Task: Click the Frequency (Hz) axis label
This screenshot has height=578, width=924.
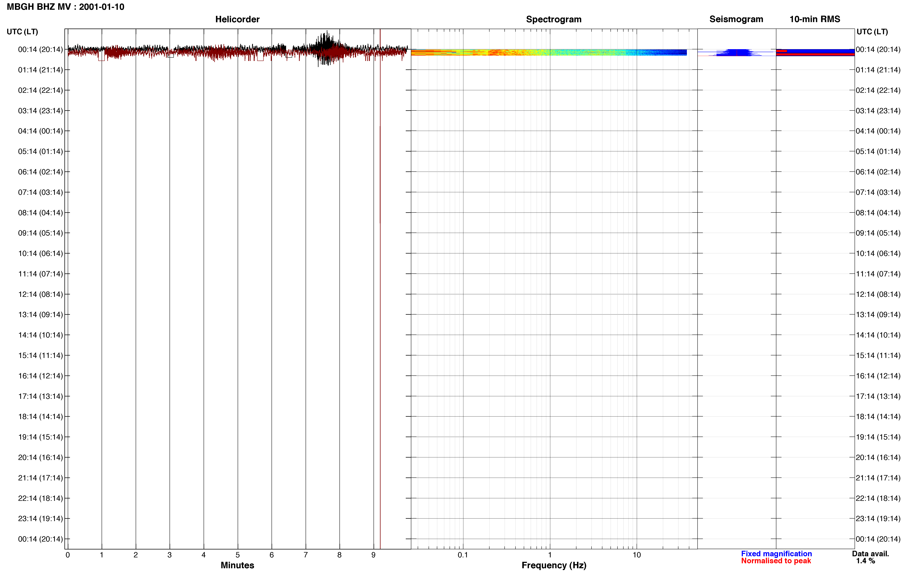Action: (x=554, y=565)
